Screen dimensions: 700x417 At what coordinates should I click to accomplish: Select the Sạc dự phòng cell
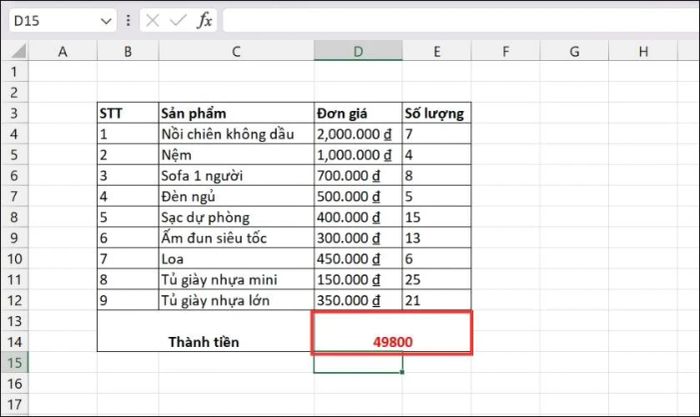click(236, 217)
